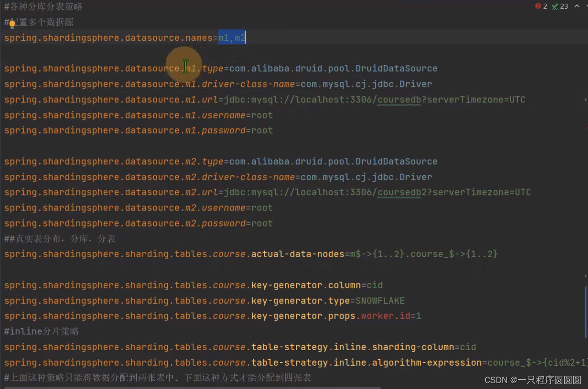Click the vertical editor scrollbar thumb

[586, 311]
